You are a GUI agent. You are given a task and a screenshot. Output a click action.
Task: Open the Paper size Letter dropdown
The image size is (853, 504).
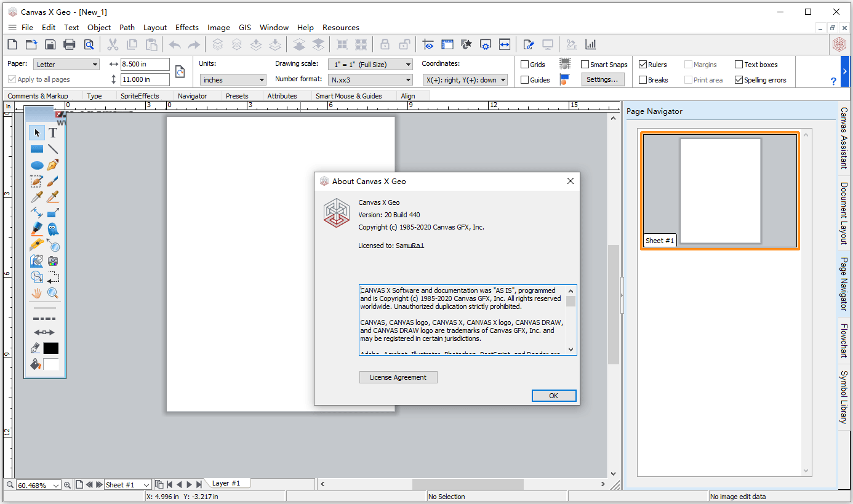66,65
